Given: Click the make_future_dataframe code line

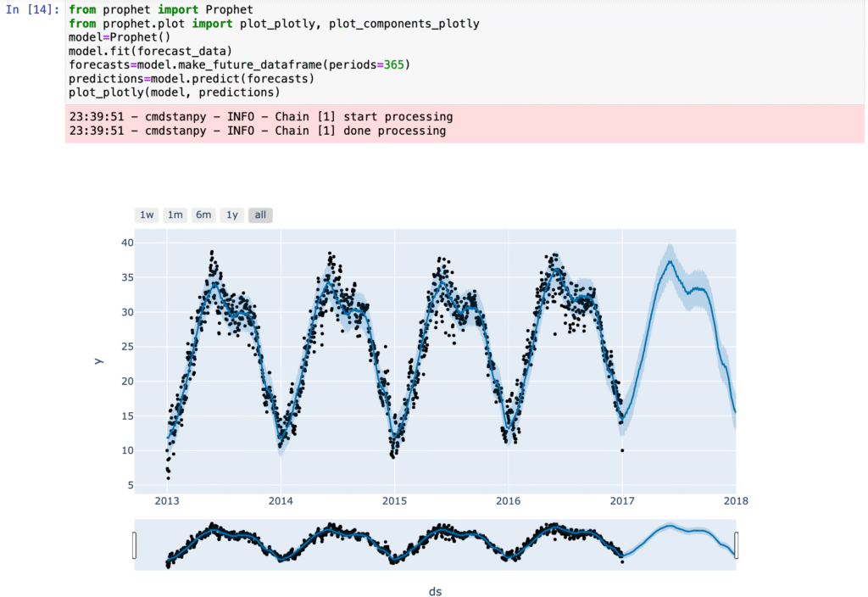Looking at the screenshot, I should pos(240,64).
